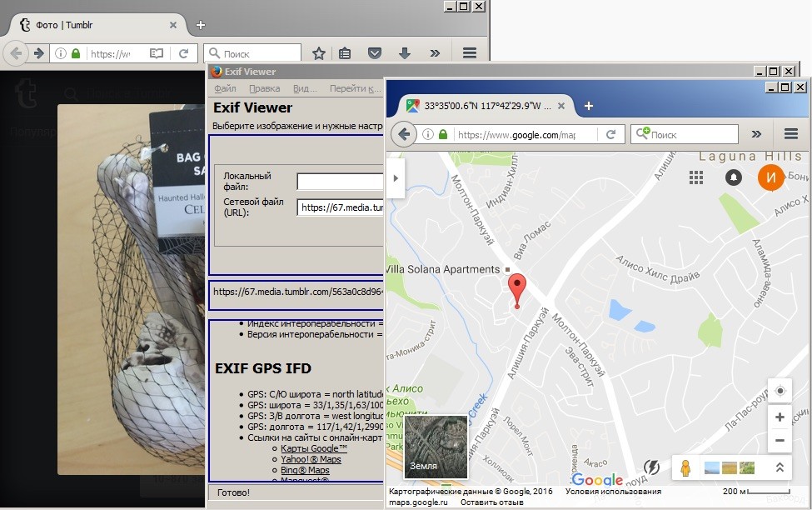Open the Правка menu in Exif Viewer
The width and height of the screenshot is (812, 510).
click(x=265, y=88)
